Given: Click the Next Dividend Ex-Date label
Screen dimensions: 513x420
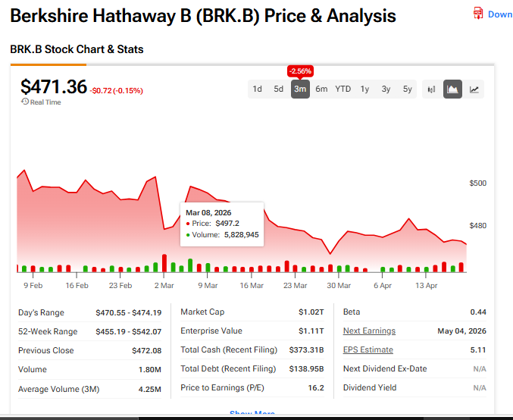Looking at the screenshot, I should click(x=385, y=369).
